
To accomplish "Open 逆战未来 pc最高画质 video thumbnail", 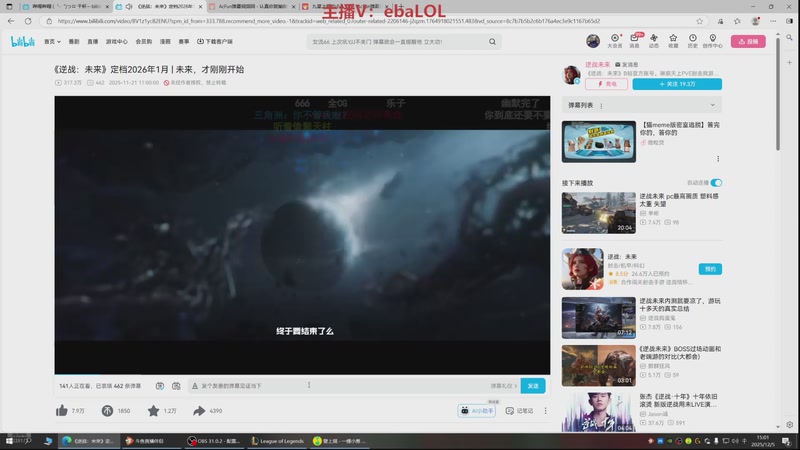I will (x=598, y=213).
